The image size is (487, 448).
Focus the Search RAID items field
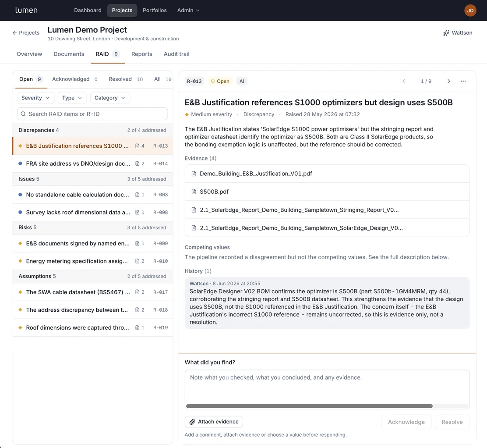92,114
